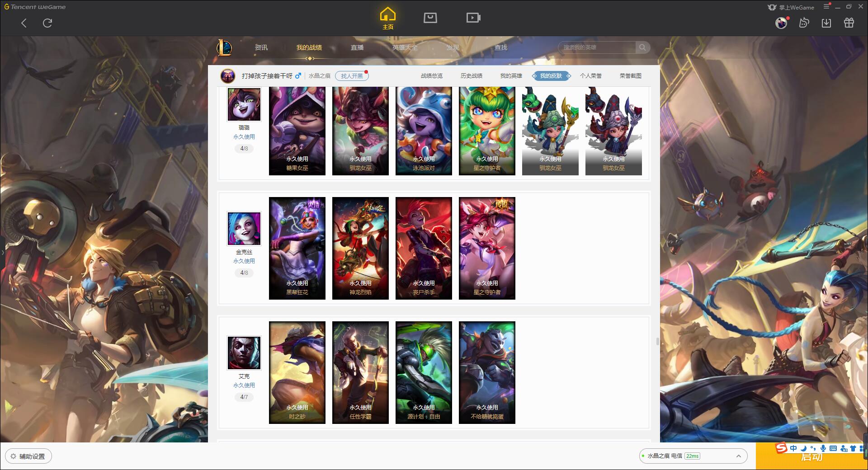Toggle Sogou punctuation mode icon
Viewport: 868px width, 470px height.
tap(813, 448)
